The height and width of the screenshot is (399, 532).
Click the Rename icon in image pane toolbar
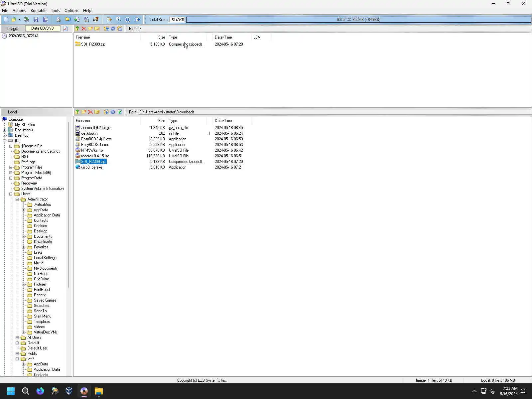[x=97, y=29]
